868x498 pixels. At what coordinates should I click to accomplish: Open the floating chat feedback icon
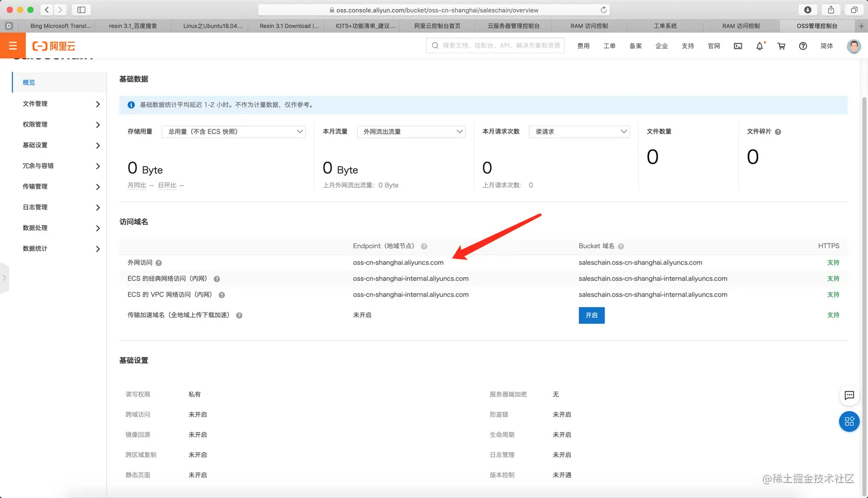[849, 395]
